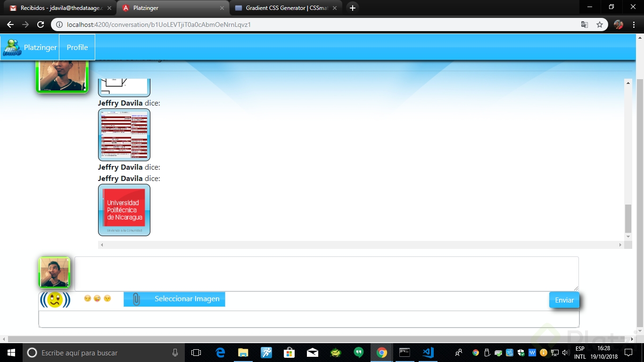Launch Microsoft Edge from the taskbar
The width and height of the screenshot is (644, 362).
click(x=220, y=353)
